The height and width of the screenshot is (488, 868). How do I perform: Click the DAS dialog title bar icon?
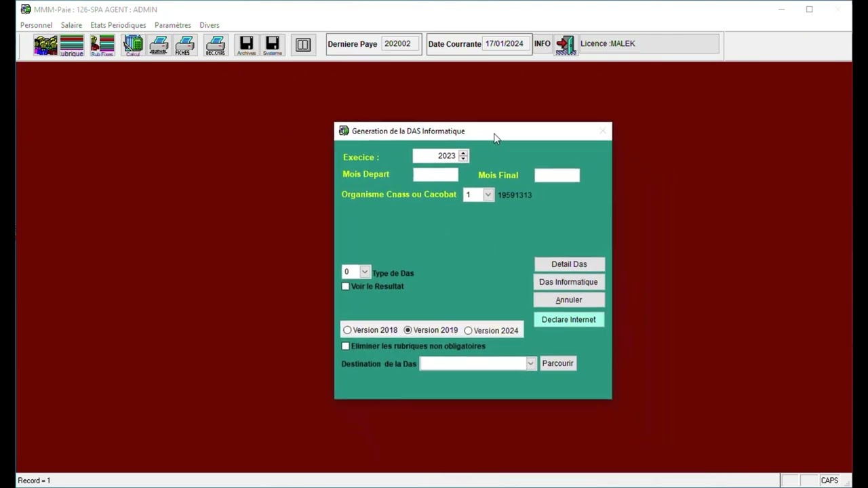coord(344,131)
